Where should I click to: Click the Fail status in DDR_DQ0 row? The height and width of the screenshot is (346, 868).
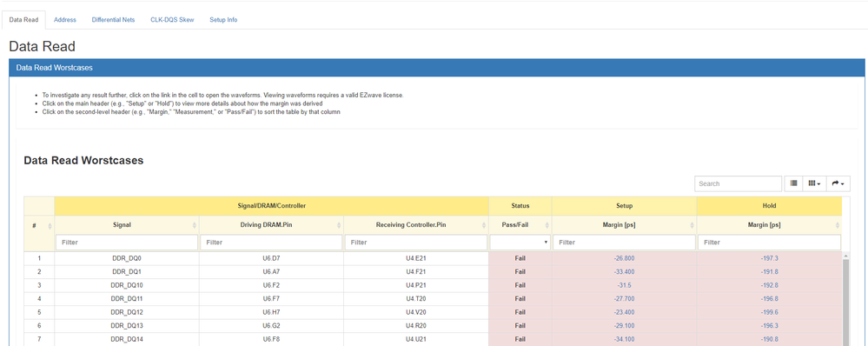[x=520, y=258]
